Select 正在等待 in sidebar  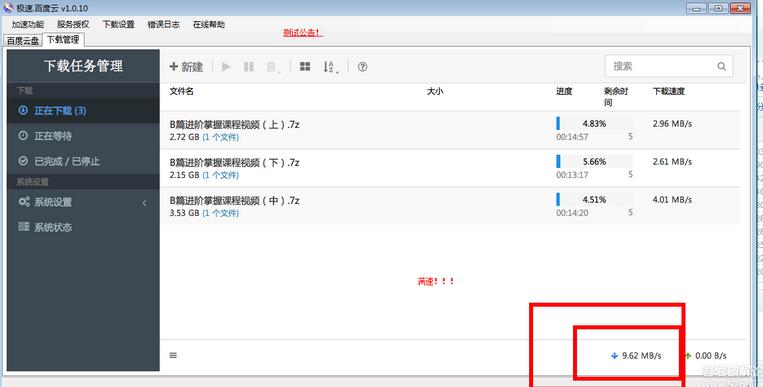pyautogui.click(x=83, y=136)
